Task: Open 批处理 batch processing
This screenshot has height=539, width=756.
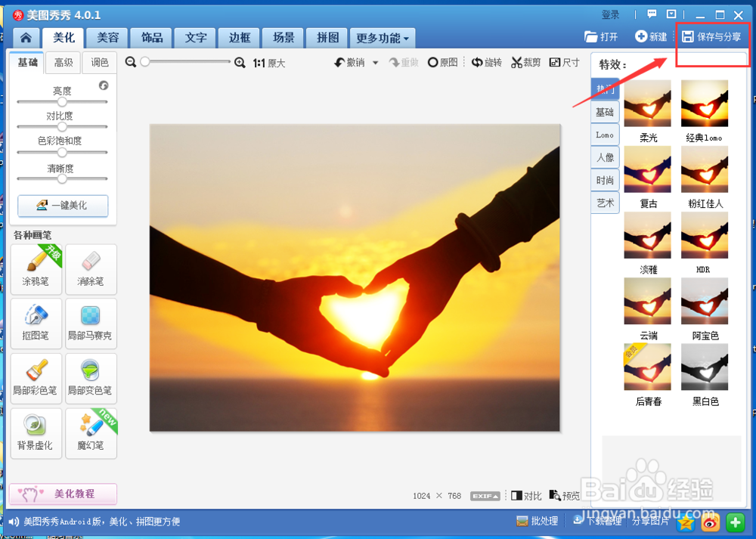Action: 537,521
